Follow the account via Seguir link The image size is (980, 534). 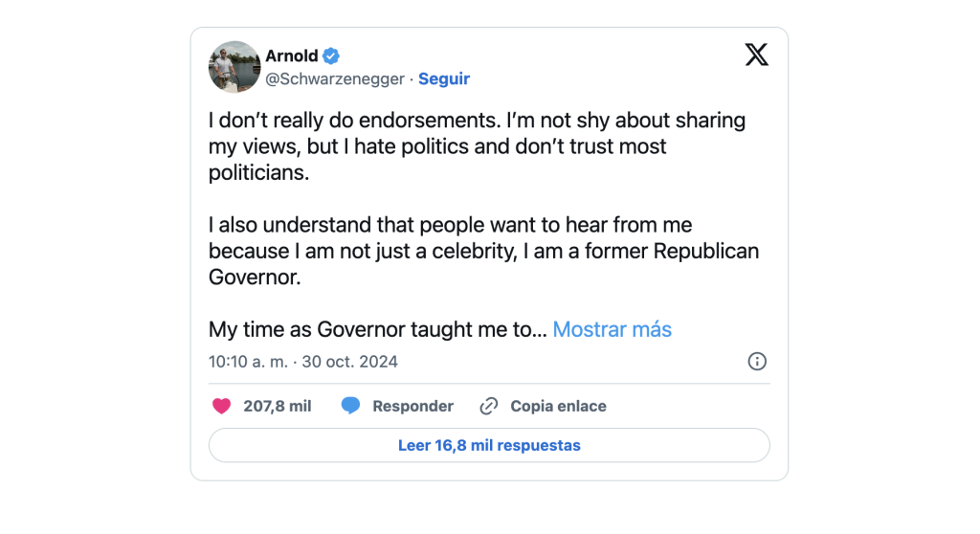(x=444, y=78)
